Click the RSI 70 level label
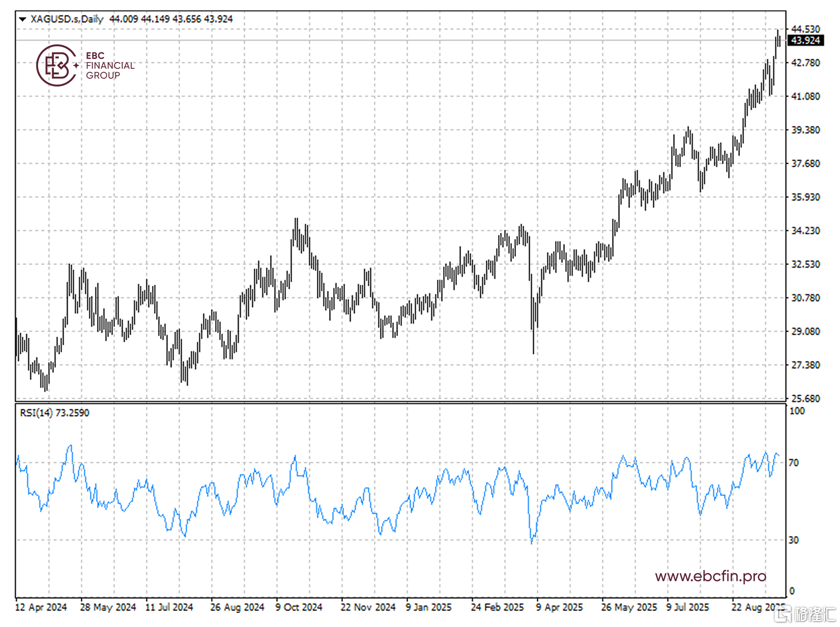 pyautogui.click(x=793, y=463)
